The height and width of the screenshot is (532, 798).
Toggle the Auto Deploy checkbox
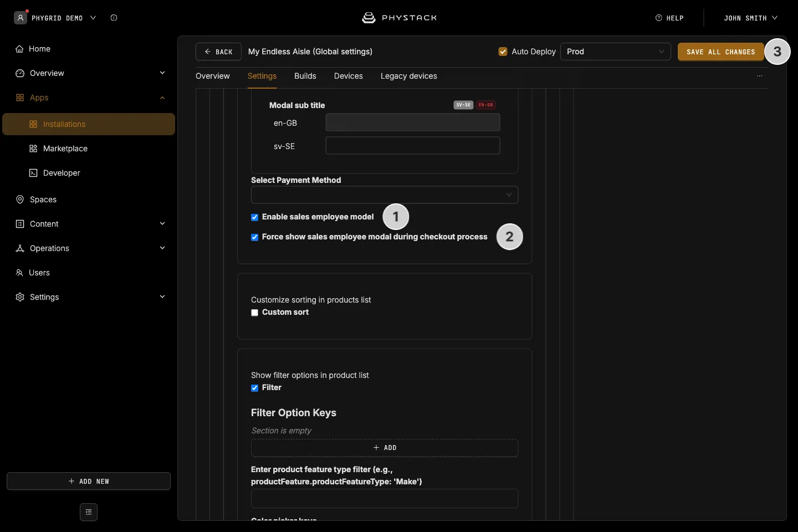503,52
